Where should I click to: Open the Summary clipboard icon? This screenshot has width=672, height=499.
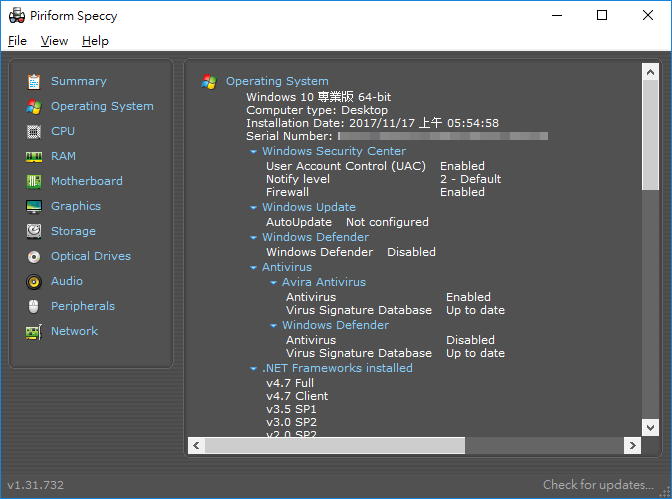[x=34, y=81]
